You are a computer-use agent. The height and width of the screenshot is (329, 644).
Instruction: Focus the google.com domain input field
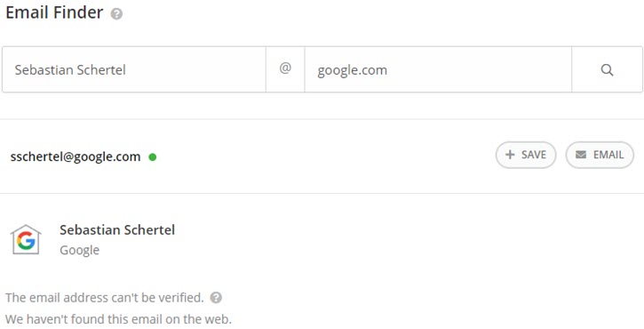point(438,69)
